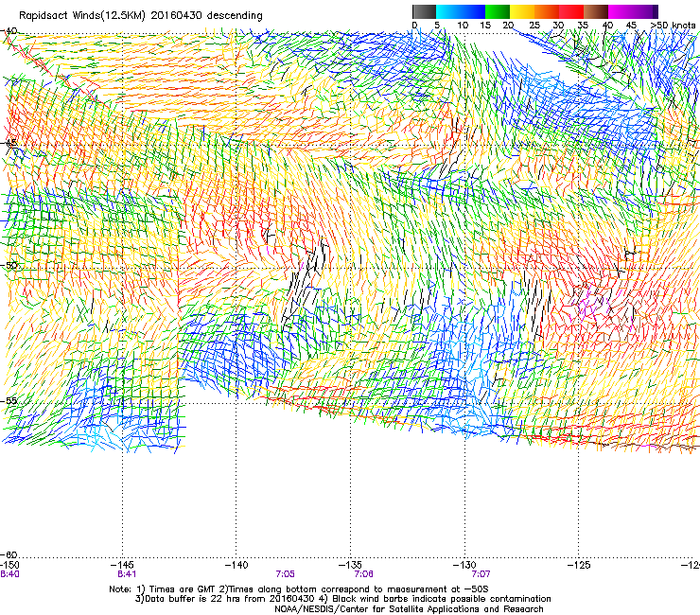The width and height of the screenshot is (700, 615).
Task: Click the purple '7:05' time label
Action: pos(286,574)
